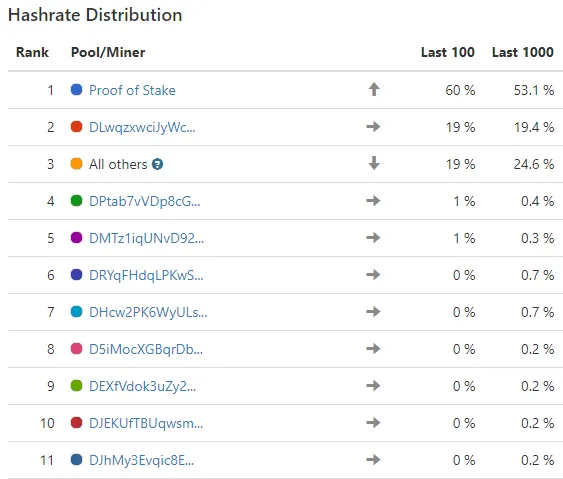Open miner address DEXfVdok3uZy2...
The image size is (563, 479).
(x=143, y=386)
